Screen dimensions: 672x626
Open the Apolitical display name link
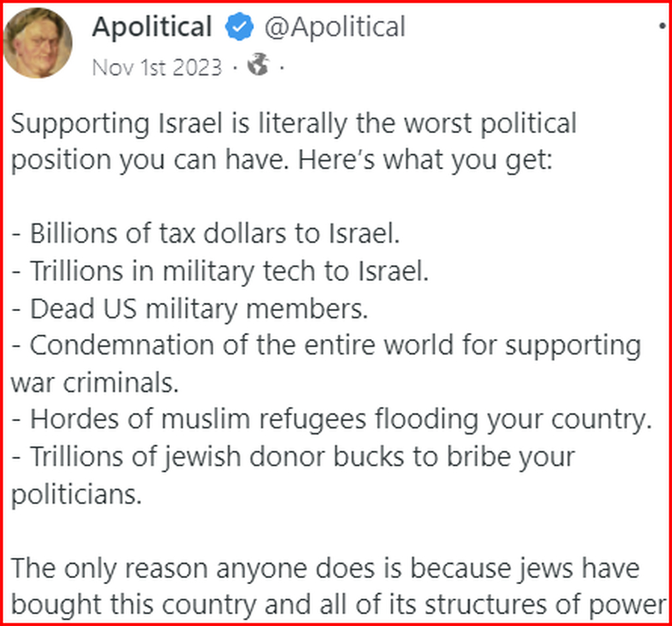[152, 28]
